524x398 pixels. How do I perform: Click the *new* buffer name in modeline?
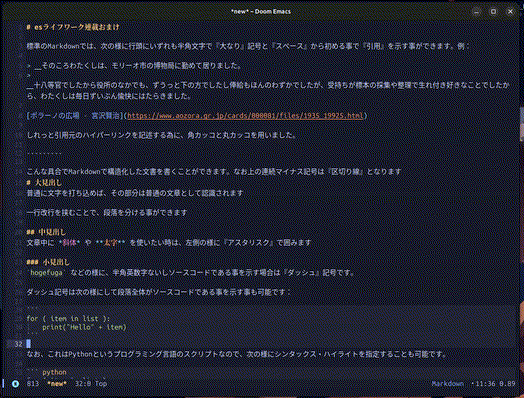(x=57, y=384)
